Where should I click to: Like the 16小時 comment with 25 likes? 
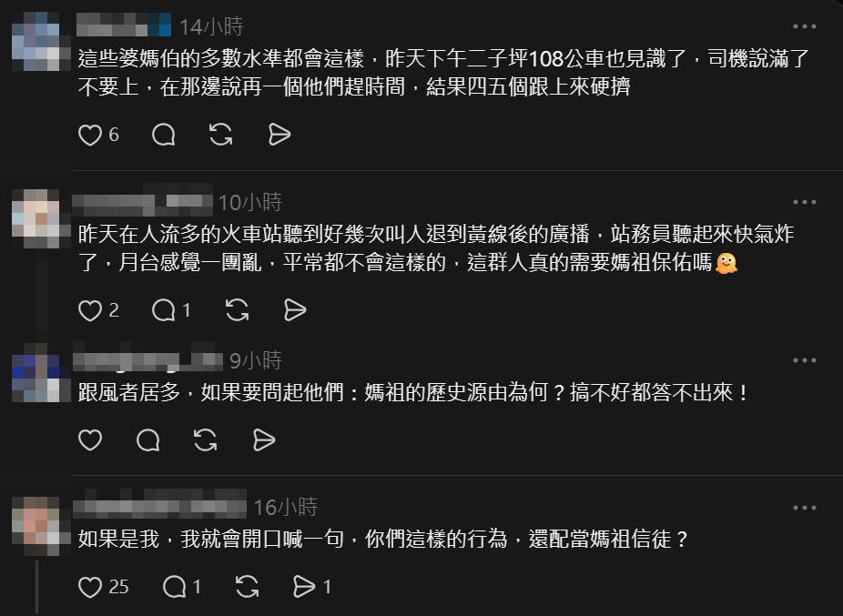[x=90, y=587]
